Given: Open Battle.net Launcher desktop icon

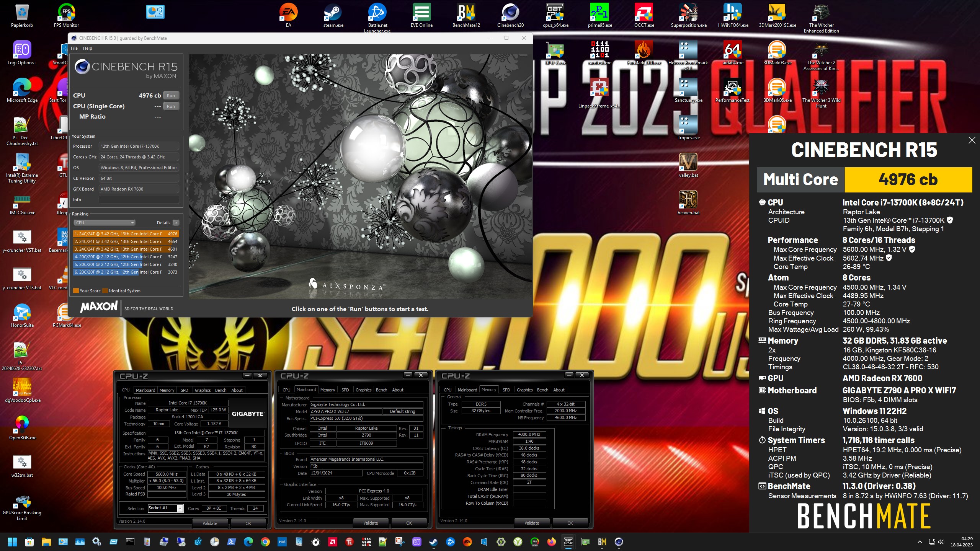Looking at the screenshot, I should (x=377, y=17).
